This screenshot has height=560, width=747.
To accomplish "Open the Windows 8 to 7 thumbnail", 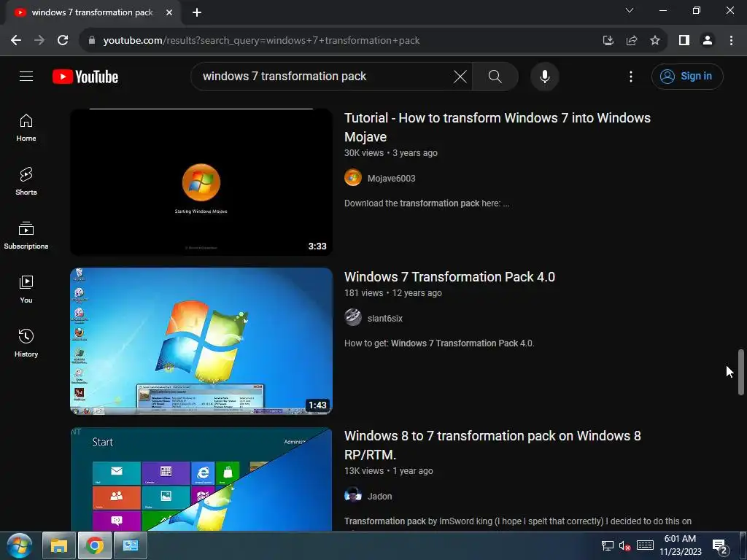I will pyautogui.click(x=201, y=478).
